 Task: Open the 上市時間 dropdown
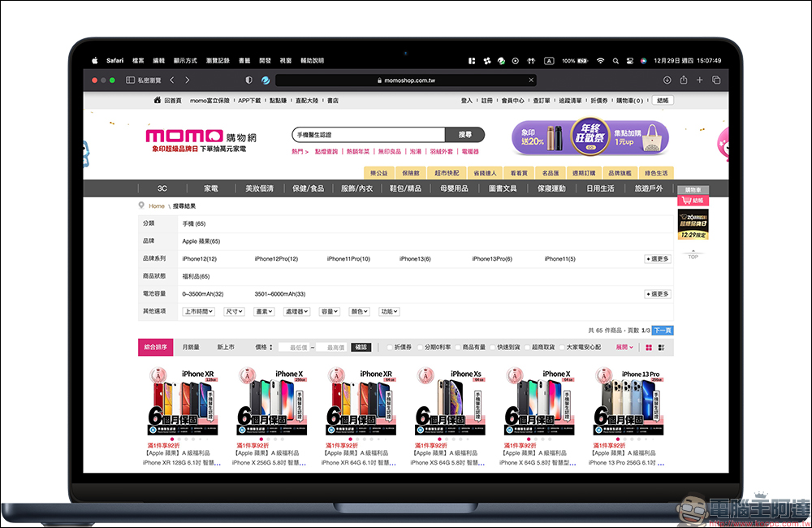tap(199, 311)
